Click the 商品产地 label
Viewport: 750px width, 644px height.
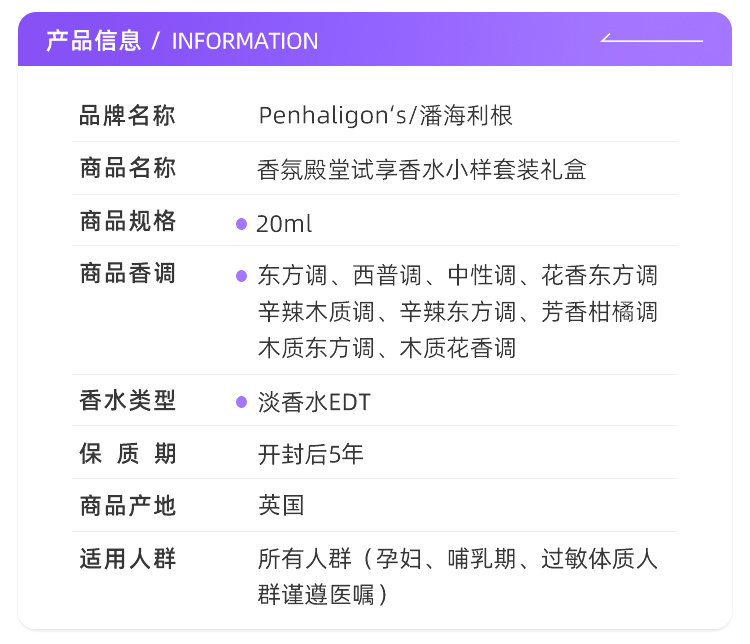[x=127, y=506]
